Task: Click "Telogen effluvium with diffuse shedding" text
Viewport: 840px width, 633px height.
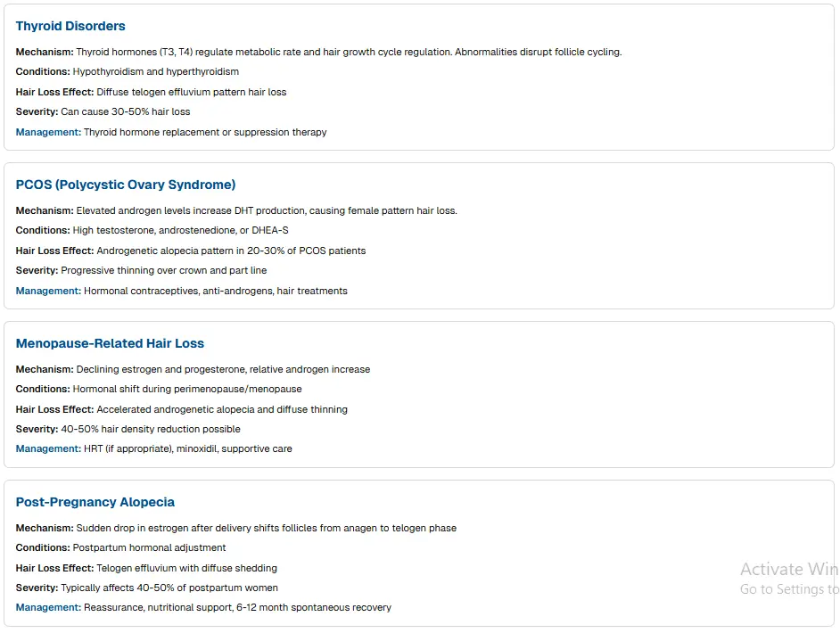Action: (x=187, y=569)
